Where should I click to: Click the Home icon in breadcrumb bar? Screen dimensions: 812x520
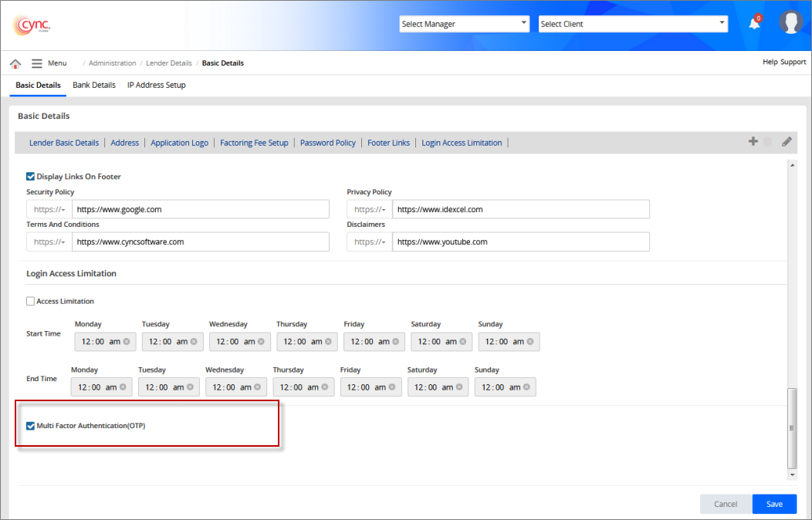point(15,63)
